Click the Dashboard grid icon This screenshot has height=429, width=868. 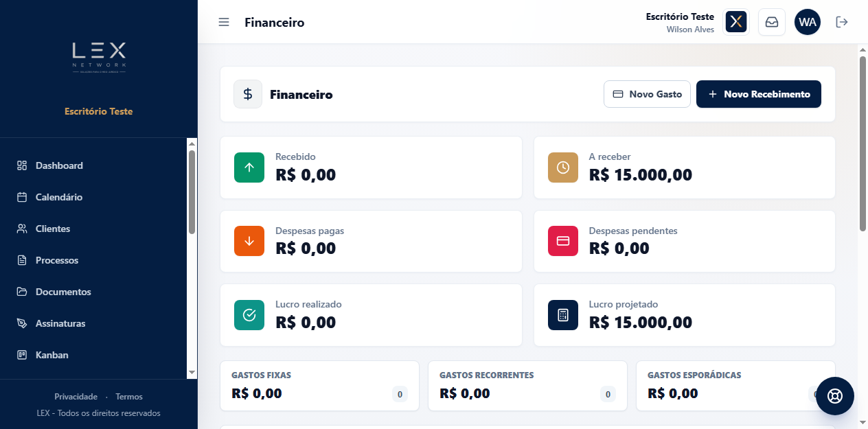point(22,165)
